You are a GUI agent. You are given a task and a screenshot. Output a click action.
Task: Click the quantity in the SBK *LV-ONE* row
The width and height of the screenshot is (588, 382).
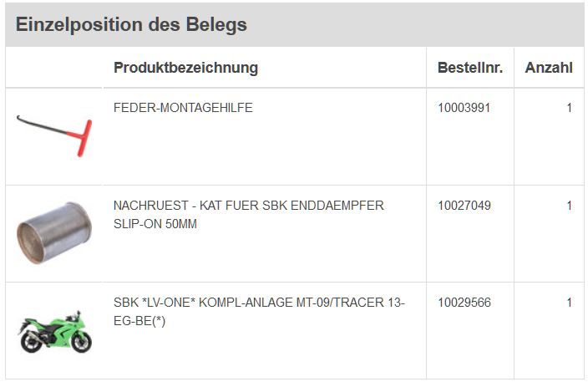569,303
